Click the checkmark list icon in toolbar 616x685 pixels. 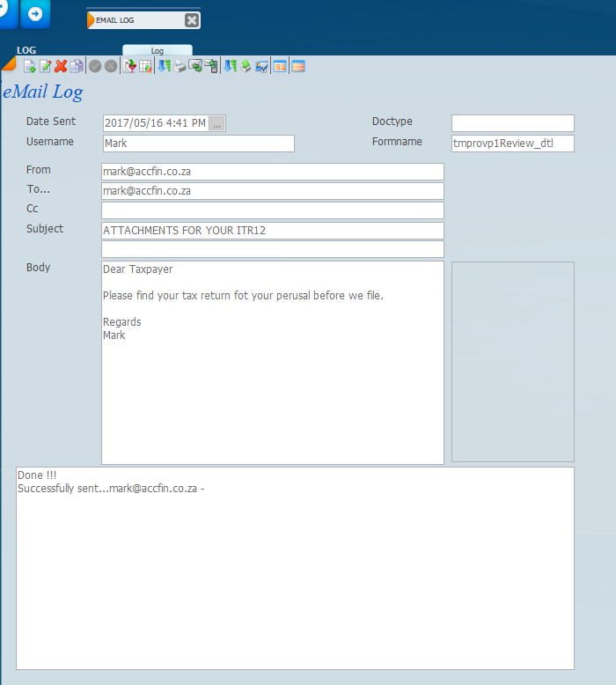(x=262, y=66)
